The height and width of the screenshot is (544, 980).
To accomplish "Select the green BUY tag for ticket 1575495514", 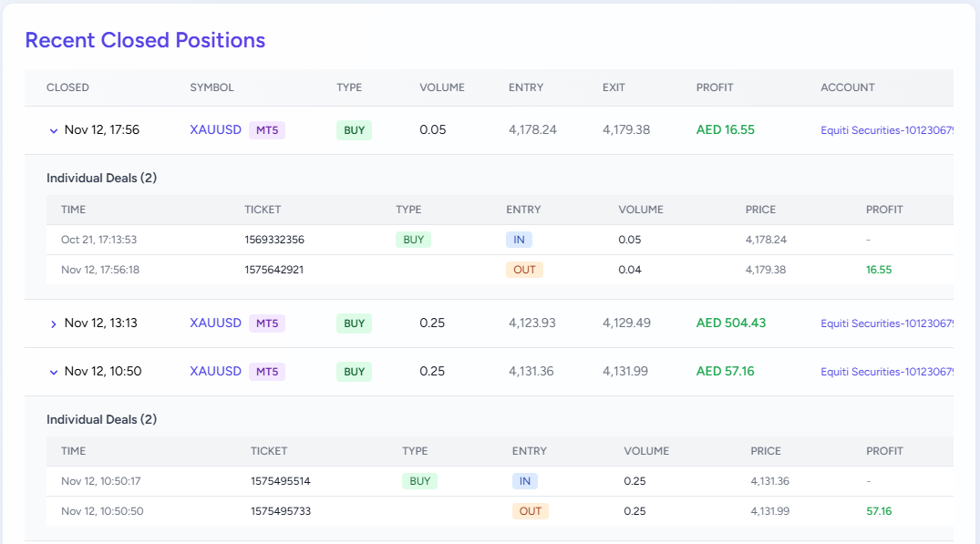I will (x=419, y=480).
